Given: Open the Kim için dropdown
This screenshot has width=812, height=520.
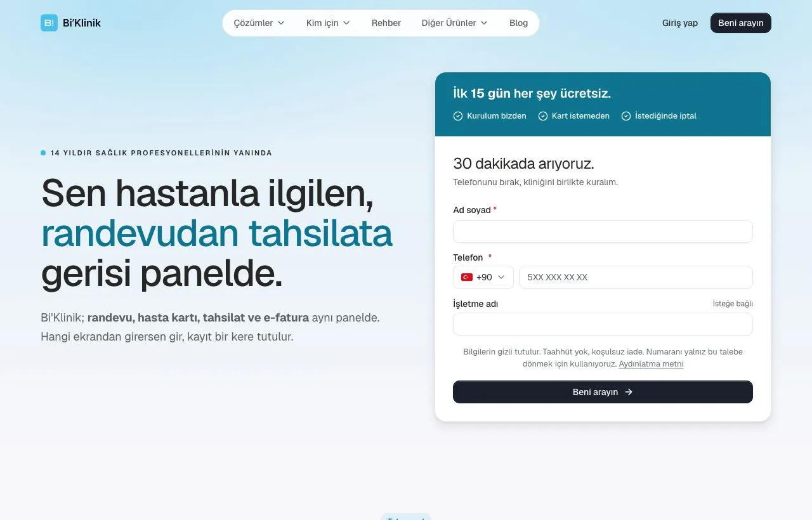Looking at the screenshot, I should click(328, 23).
